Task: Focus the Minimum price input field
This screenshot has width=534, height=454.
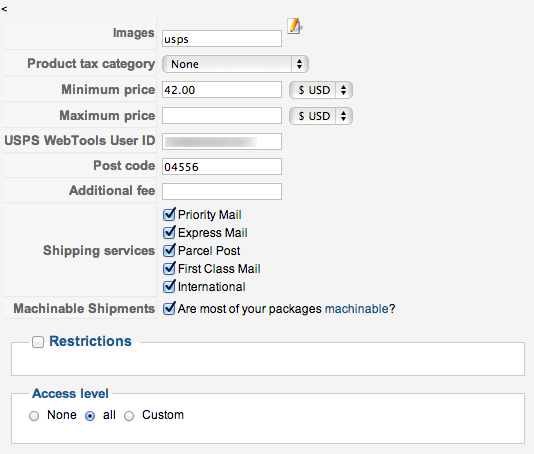Action: pyautogui.click(x=222, y=90)
